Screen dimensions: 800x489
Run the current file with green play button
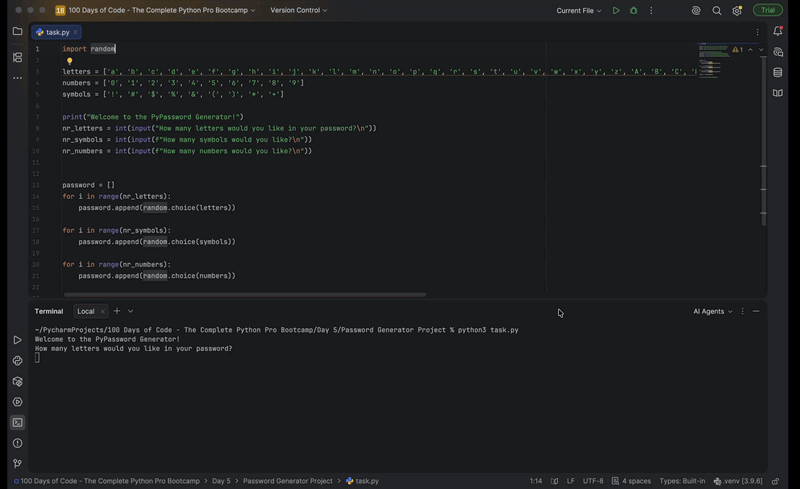(616, 10)
